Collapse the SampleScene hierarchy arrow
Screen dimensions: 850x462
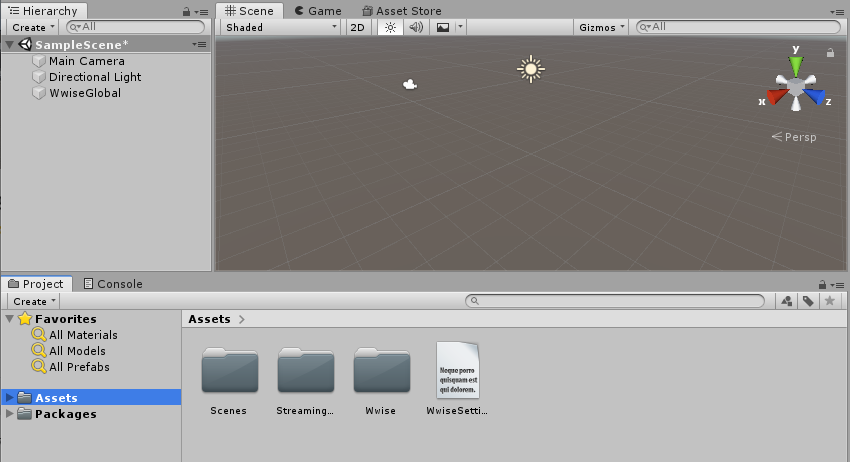[9, 45]
